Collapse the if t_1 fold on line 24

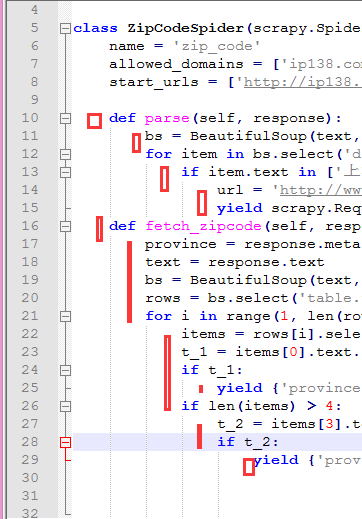[x=65, y=371]
